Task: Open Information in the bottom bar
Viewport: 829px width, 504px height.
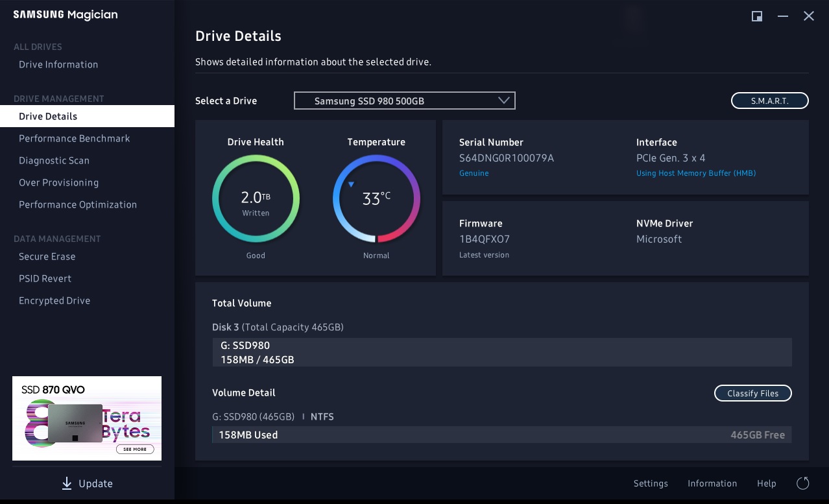Action: [712, 483]
